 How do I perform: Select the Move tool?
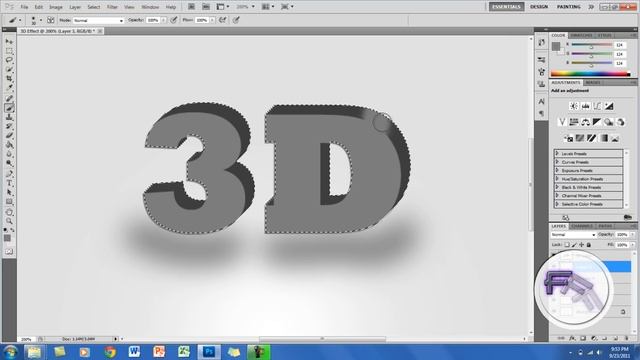coord(9,42)
